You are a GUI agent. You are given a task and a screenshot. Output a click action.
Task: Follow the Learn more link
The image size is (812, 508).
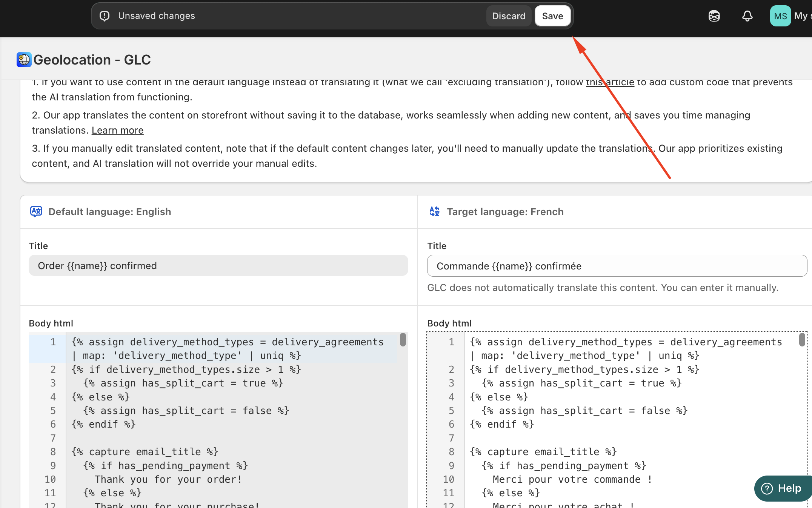(117, 130)
